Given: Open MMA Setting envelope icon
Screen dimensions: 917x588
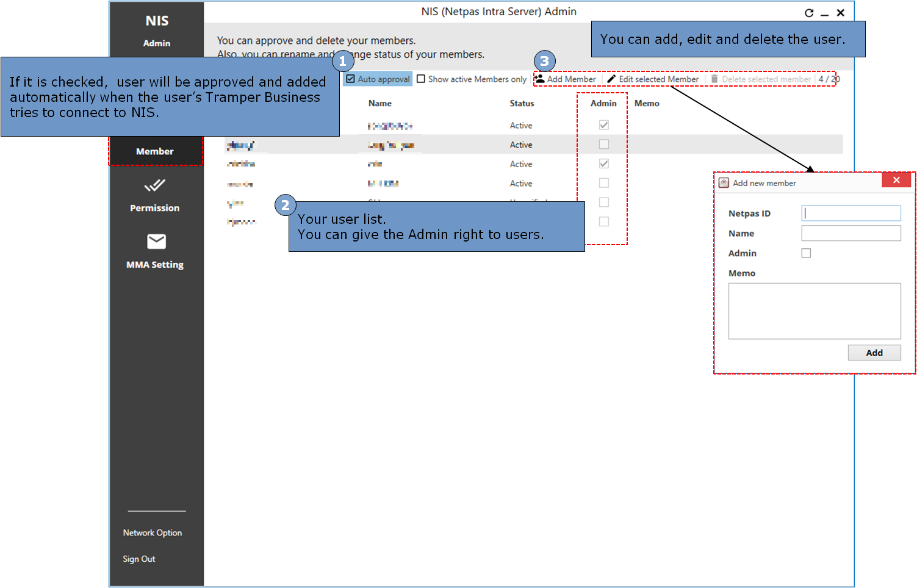Looking at the screenshot, I should point(156,242).
